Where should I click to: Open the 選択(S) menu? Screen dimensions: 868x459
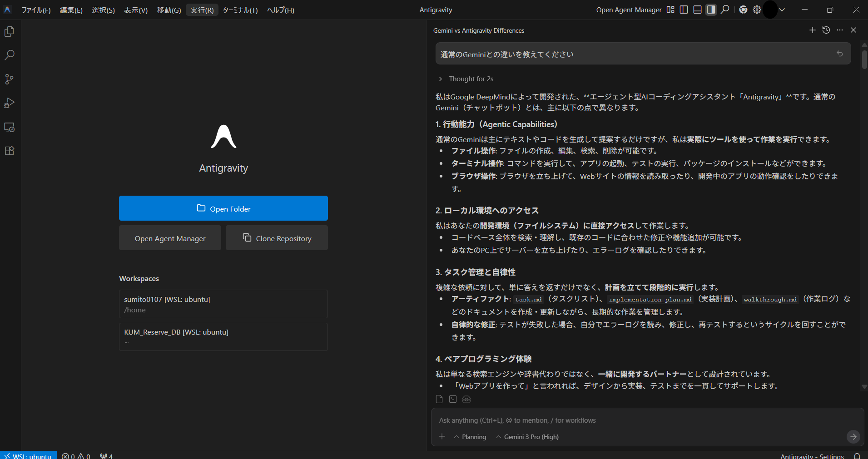tap(103, 10)
